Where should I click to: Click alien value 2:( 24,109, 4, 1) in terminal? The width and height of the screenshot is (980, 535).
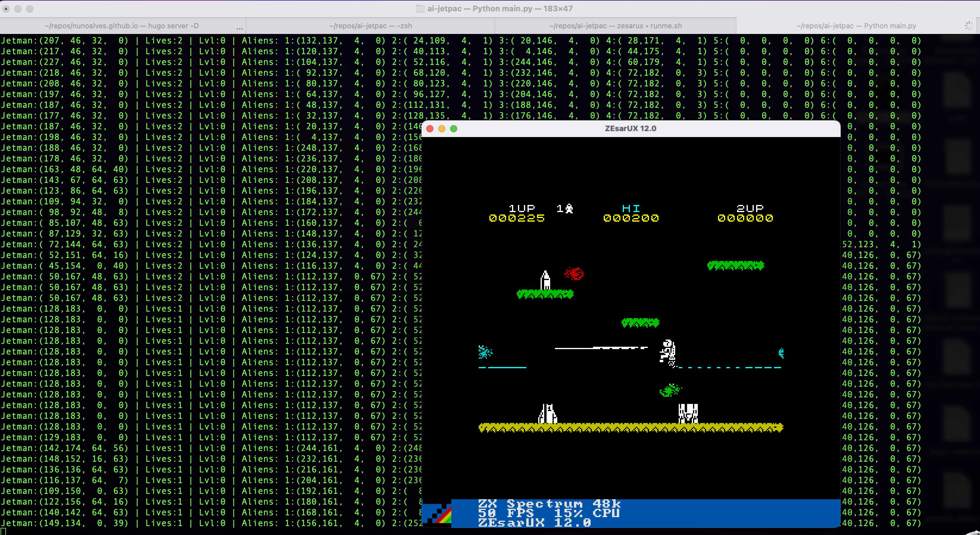[442, 40]
